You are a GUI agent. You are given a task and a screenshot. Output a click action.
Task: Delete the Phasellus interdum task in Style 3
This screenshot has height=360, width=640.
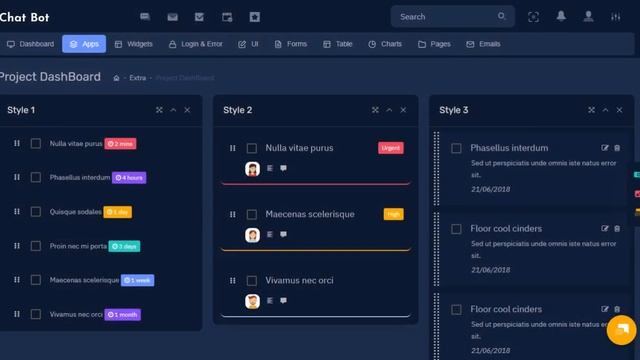click(x=617, y=148)
